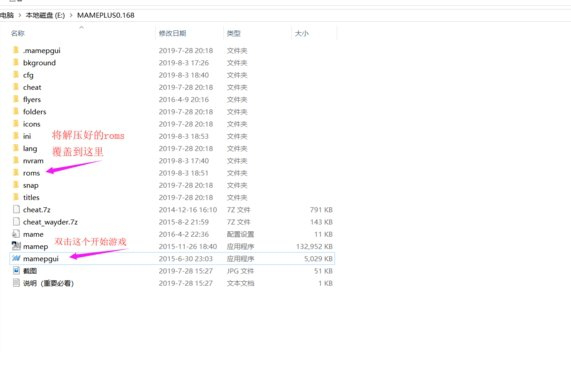Select the .mamepgui folder icon
Screen dimensions: 571x366
pos(16,50)
